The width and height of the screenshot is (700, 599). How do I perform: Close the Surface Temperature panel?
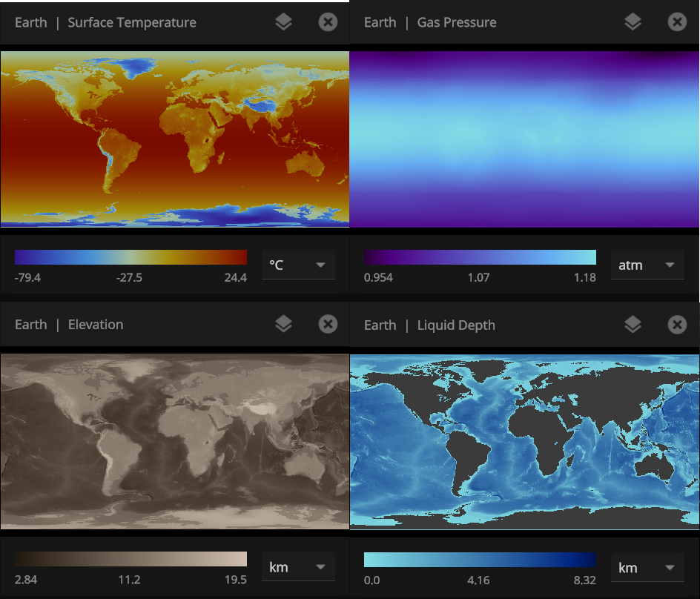(x=328, y=22)
